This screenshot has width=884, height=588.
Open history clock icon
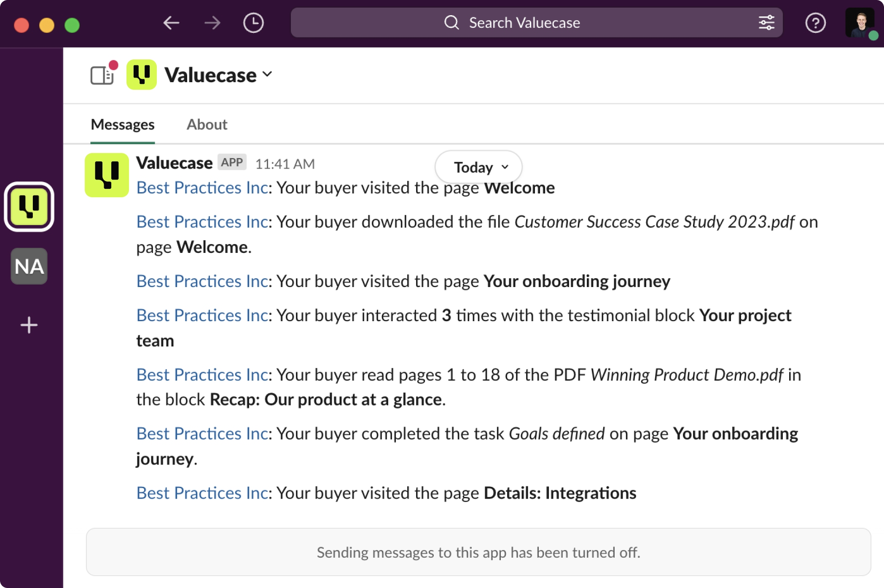point(253,23)
